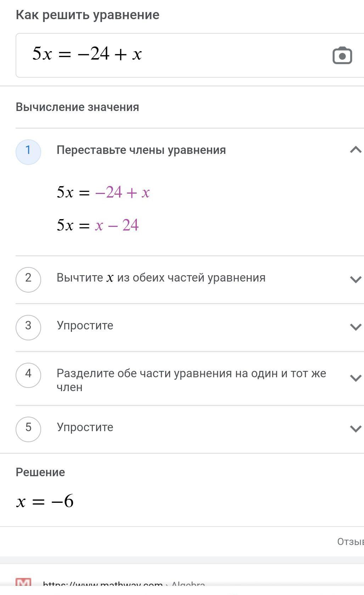Select the 'Переставьте члены уравнения' step title
364x595 pixels.
pos(141,150)
